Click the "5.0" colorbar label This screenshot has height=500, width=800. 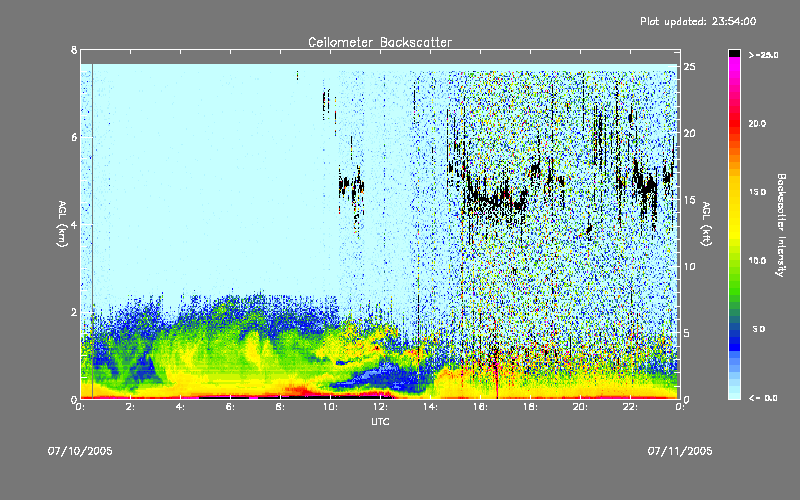click(x=759, y=329)
